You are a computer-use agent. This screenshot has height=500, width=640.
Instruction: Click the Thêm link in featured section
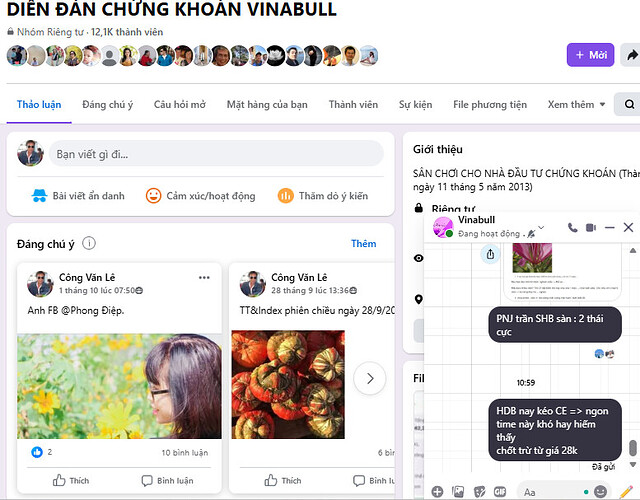coord(363,244)
